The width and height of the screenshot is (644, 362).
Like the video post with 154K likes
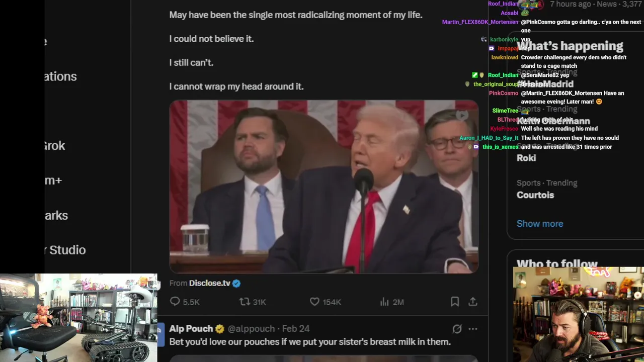tap(314, 302)
